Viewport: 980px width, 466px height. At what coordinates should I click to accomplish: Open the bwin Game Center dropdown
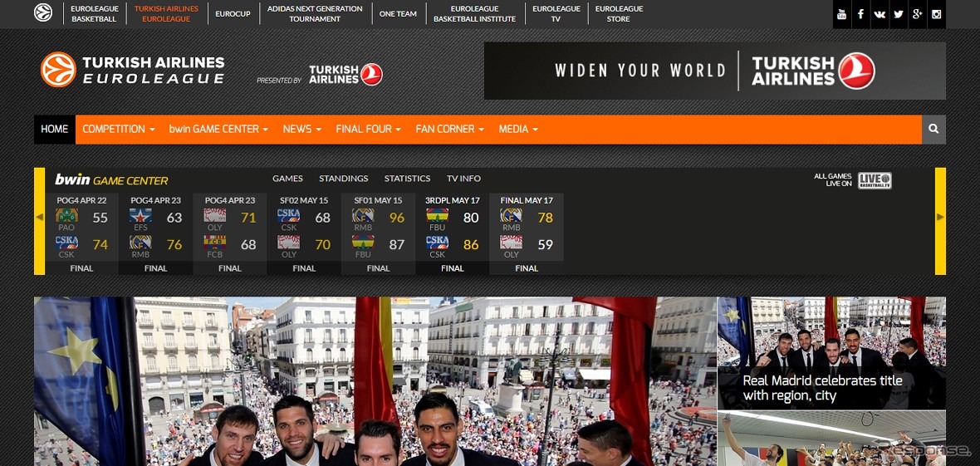click(218, 130)
